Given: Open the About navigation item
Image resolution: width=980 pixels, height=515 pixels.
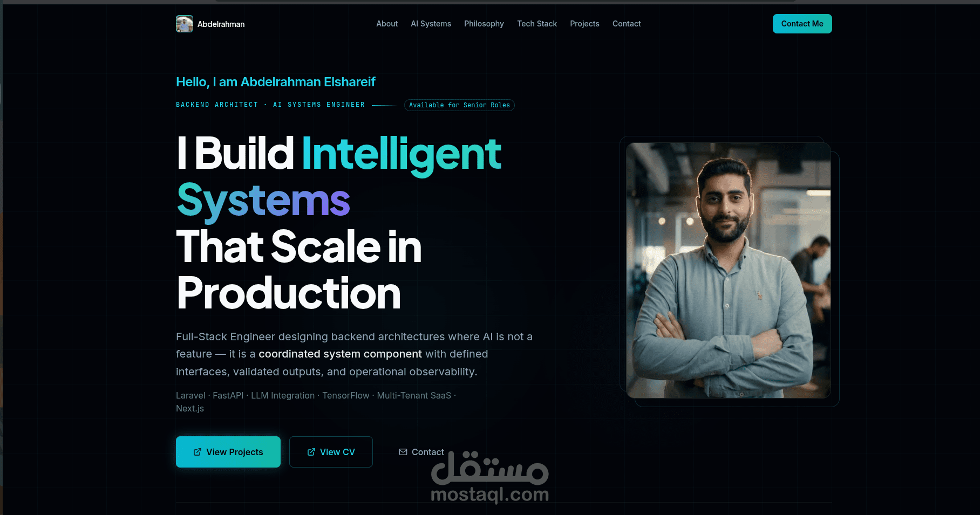Looking at the screenshot, I should [x=387, y=24].
